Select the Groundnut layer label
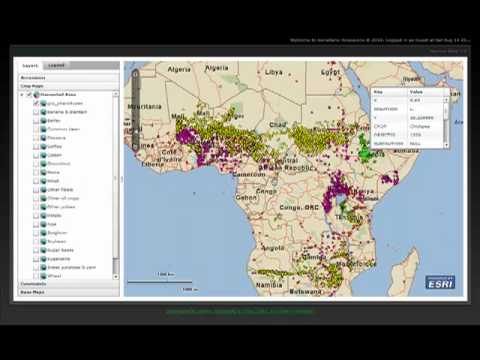Screen dimensions: 480x360 [59, 164]
